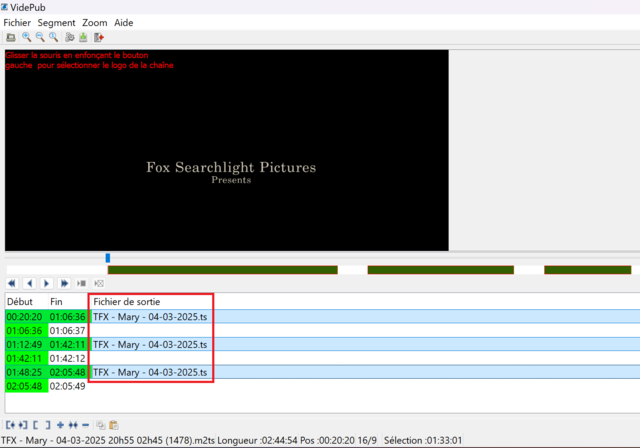This screenshot has width=640, height=448.
Task: Click the plain left bracket icon
Action: (36, 425)
